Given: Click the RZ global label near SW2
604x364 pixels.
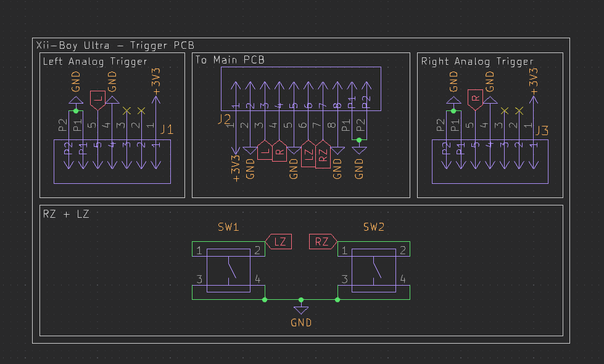Looking at the screenshot, I should point(323,241).
